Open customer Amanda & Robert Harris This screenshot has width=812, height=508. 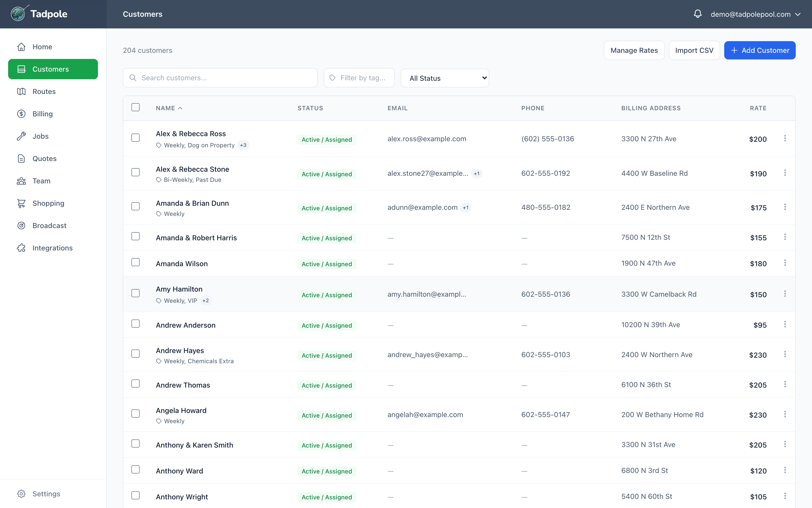(196, 238)
